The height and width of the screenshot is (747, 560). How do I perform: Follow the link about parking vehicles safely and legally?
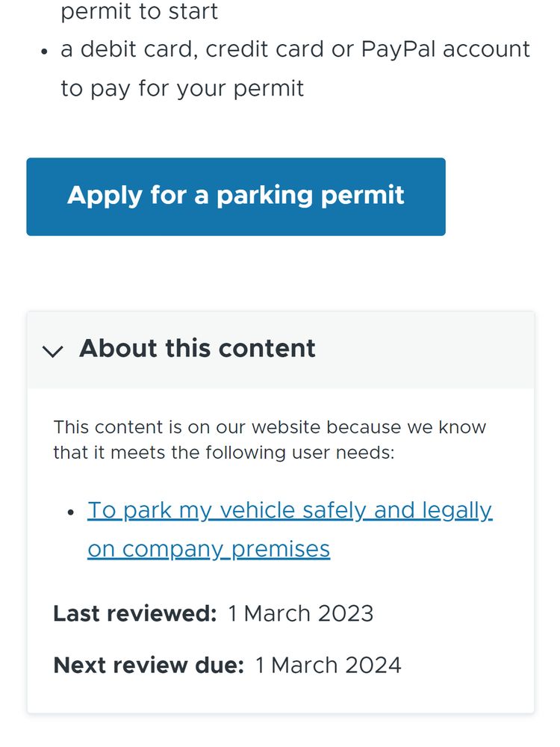pyautogui.click(x=290, y=510)
